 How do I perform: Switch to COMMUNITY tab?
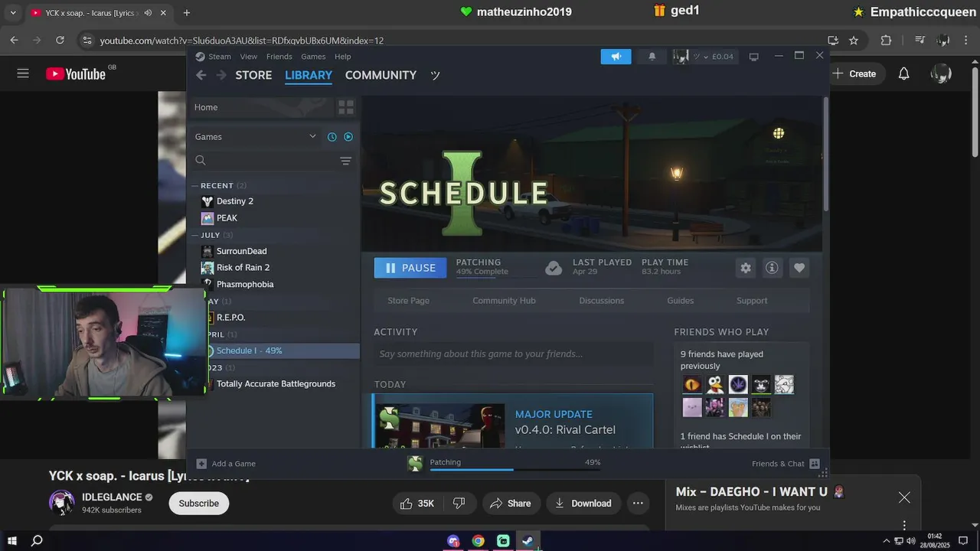[x=381, y=75]
